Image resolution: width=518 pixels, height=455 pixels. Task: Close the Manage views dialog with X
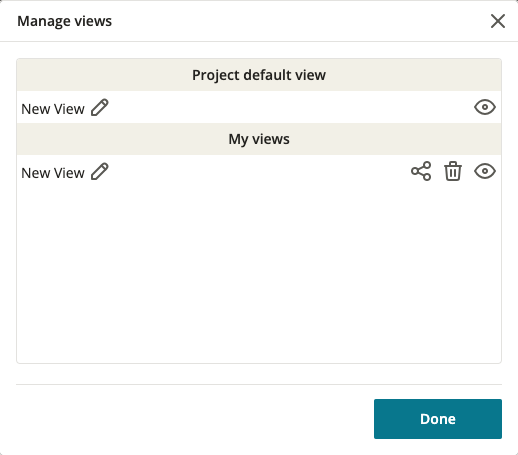tap(498, 21)
